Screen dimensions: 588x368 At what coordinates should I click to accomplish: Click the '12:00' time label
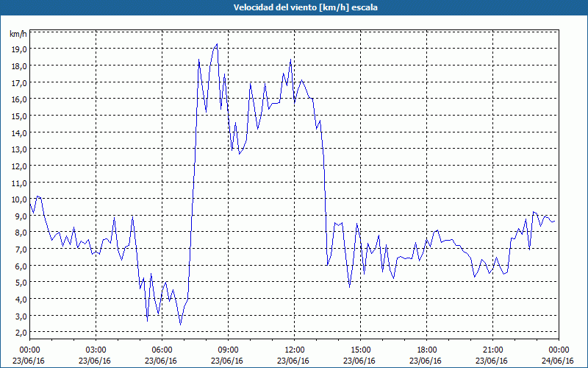pyautogui.click(x=295, y=350)
